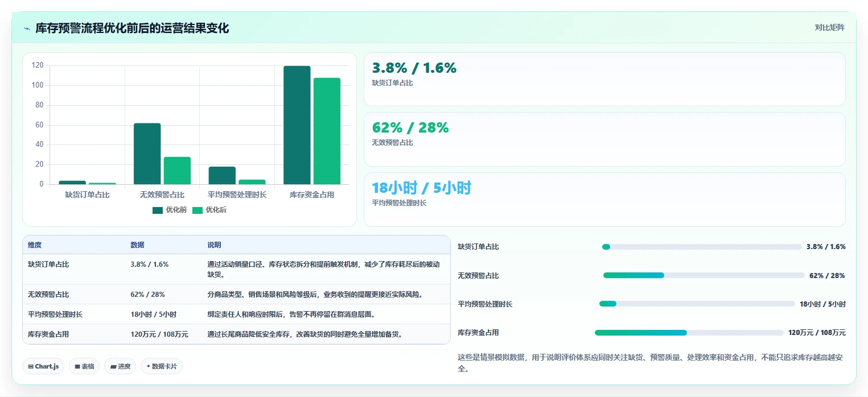Click the 无效预警占比 chart axis label
Viewport: 868px width, 397px height.
[x=162, y=195]
